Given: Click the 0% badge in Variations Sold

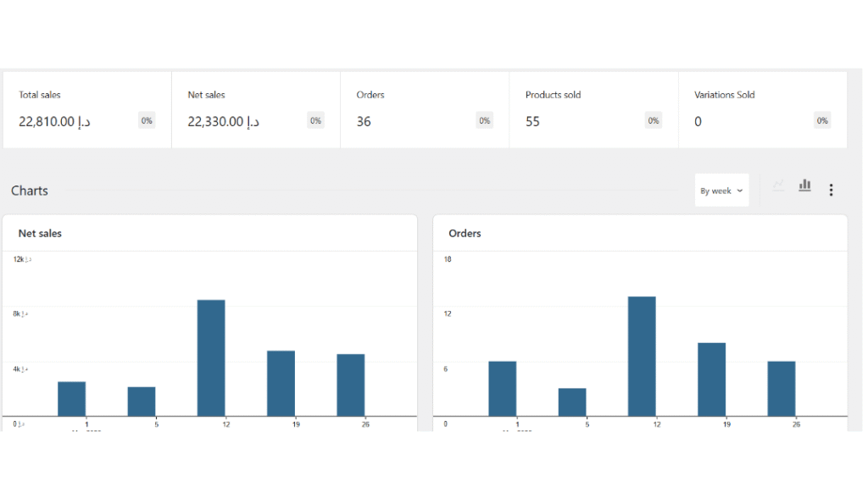Looking at the screenshot, I should (821, 121).
